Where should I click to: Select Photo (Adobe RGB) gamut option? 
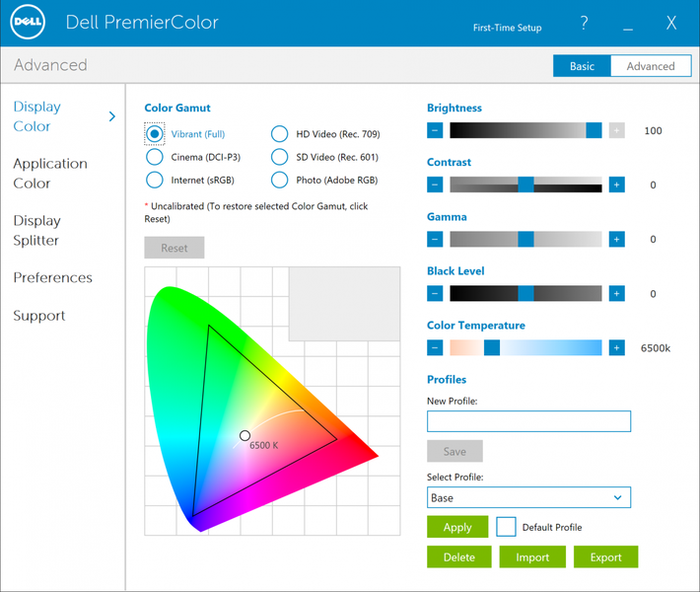(279, 180)
